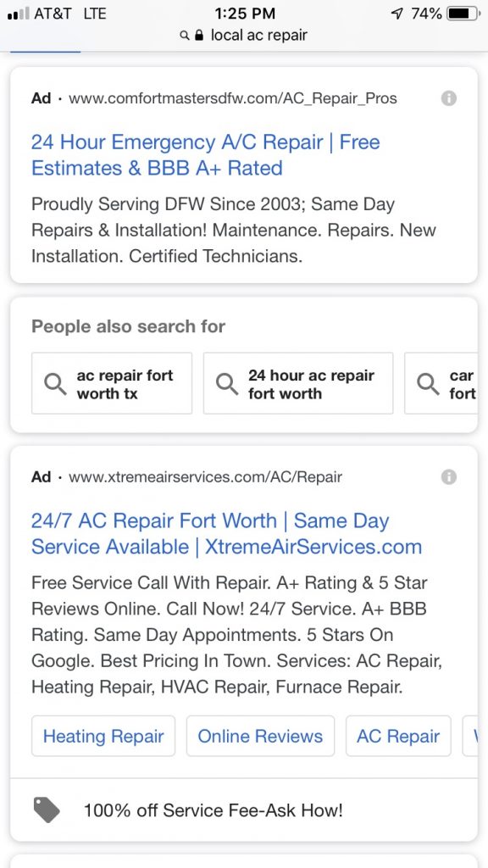Search for '24 hour ac repair fort worth'
The width and height of the screenshot is (488, 868).
point(298,384)
